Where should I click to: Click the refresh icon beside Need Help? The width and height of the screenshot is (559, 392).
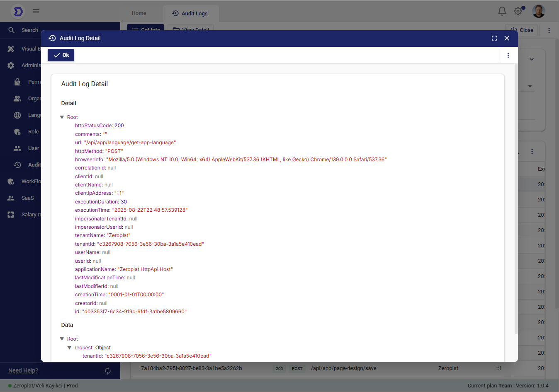click(108, 371)
